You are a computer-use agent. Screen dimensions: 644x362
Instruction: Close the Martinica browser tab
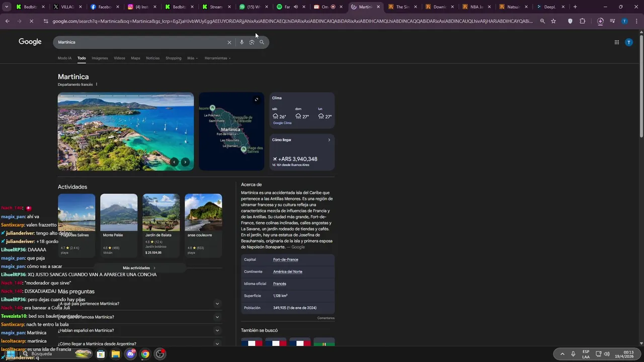pos(378,7)
